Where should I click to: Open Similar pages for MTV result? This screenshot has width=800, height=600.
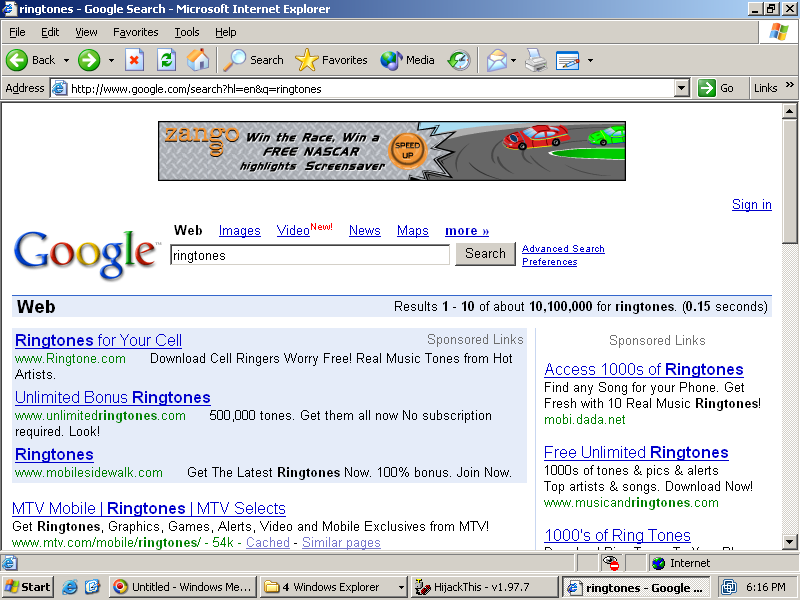tap(341, 542)
